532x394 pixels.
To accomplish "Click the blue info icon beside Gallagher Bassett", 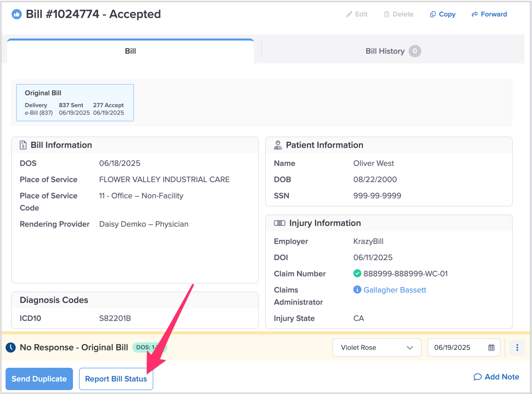I will tap(357, 290).
